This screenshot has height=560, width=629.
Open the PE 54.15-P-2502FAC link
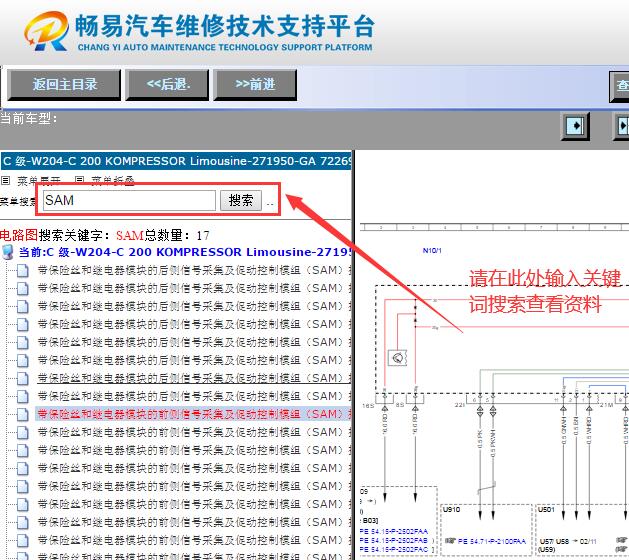click(x=394, y=550)
